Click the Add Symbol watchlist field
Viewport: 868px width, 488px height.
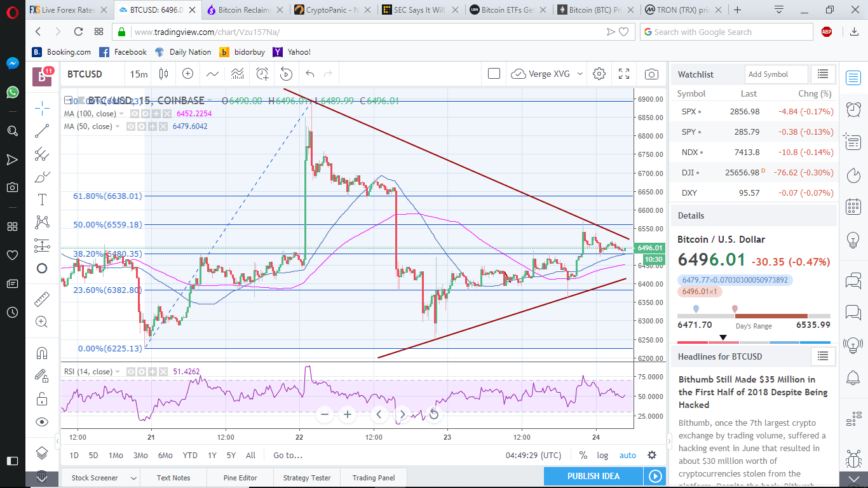tap(775, 74)
